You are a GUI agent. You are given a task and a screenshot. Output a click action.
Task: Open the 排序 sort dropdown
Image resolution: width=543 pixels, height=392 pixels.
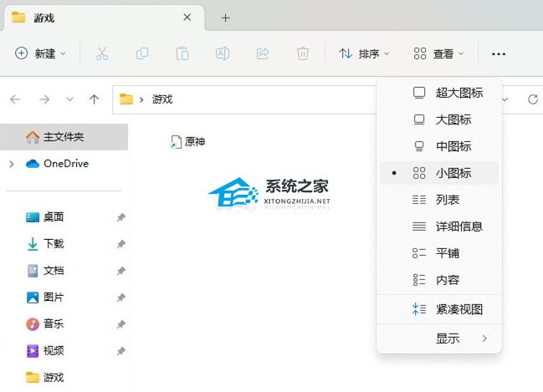coord(364,53)
